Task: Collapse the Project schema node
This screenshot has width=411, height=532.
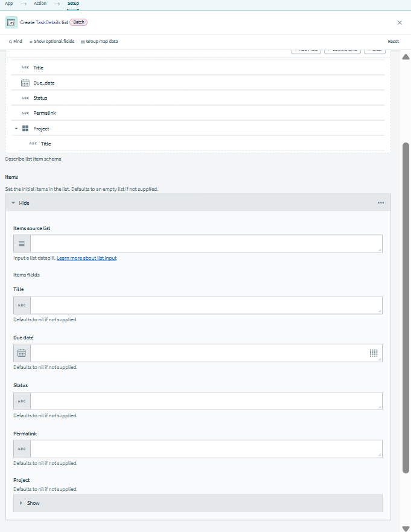Action: (16, 129)
